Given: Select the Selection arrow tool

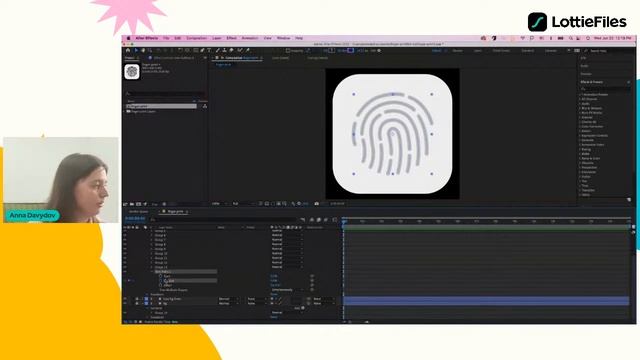Looking at the screenshot, I should 136,51.
